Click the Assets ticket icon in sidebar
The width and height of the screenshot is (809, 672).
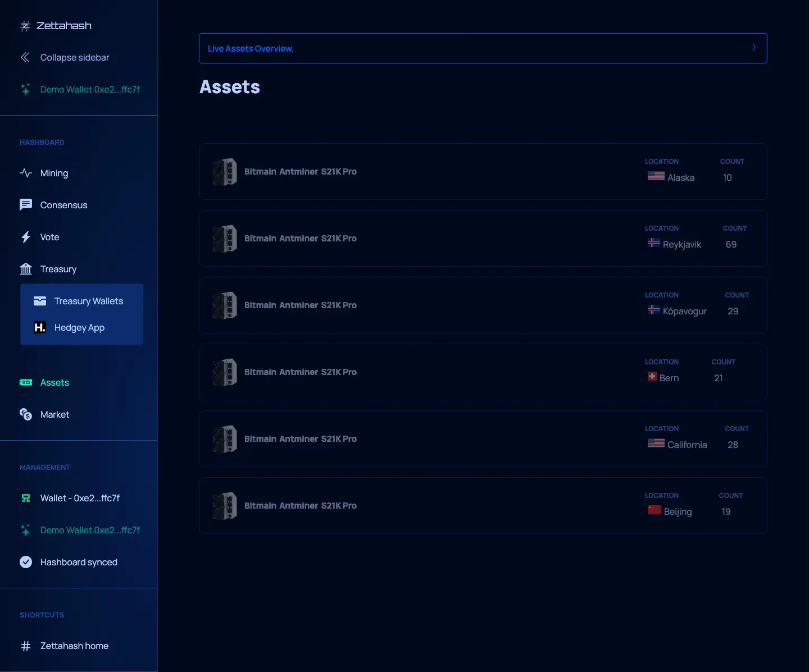pyautogui.click(x=26, y=382)
